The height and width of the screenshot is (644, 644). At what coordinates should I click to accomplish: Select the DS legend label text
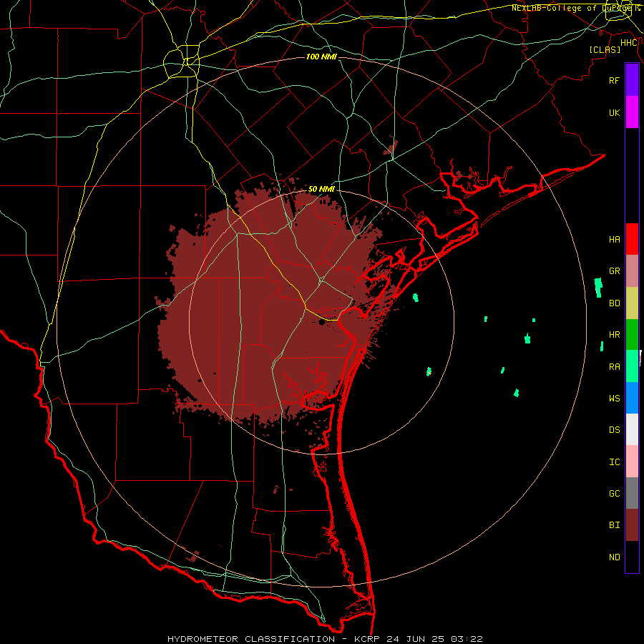(614, 430)
